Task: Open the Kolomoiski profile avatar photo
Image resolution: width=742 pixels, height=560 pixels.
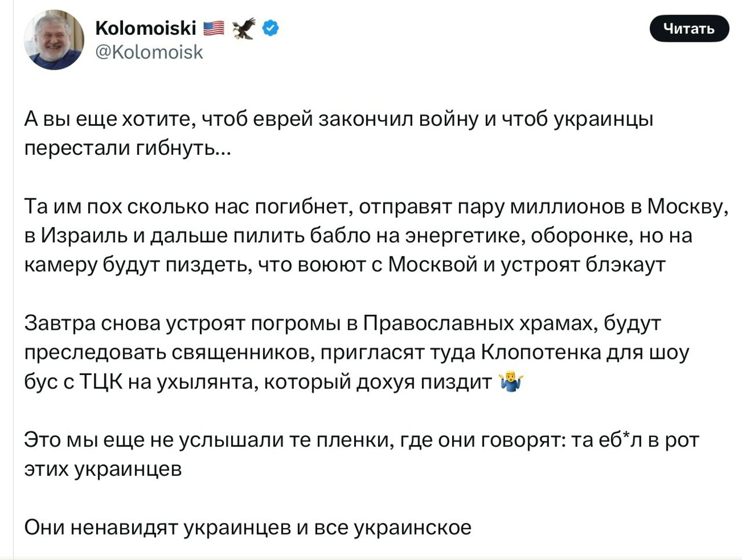Action: (x=54, y=40)
